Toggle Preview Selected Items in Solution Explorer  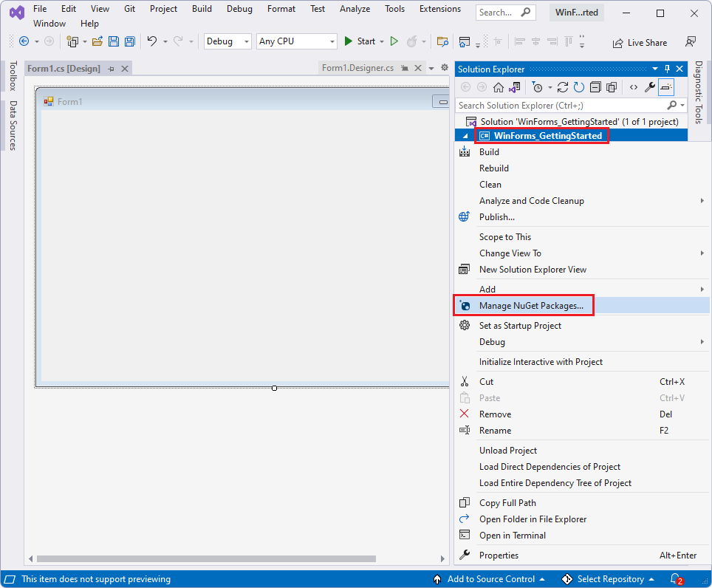coord(665,86)
